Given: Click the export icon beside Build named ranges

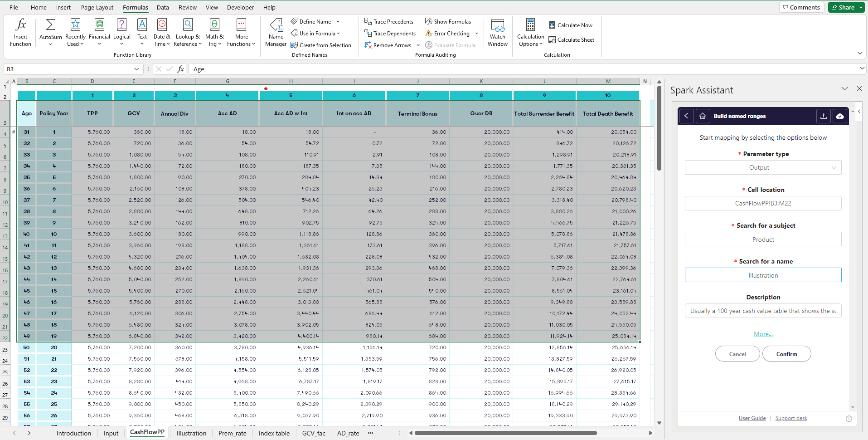Looking at the screenshot, I should (x=824, y=116).
